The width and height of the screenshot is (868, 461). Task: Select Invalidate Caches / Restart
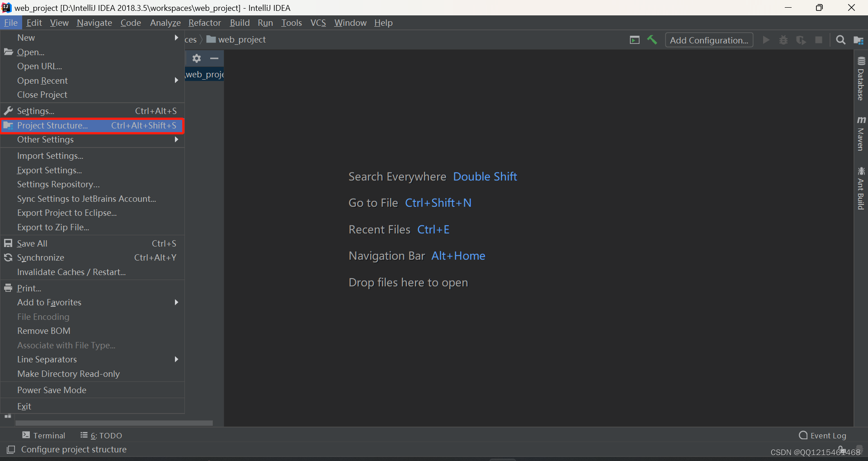[x=92, y=272]
